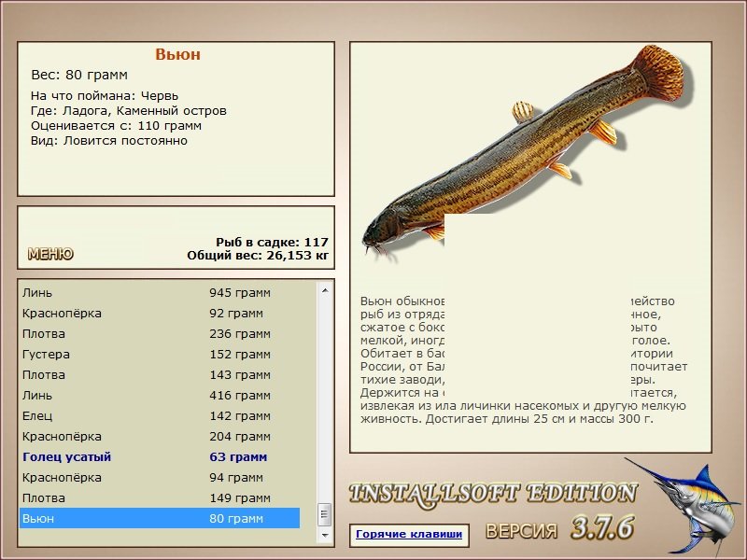Click the Вьюн description paragraph
The height and width of the screenshot is (560, 747).
click(524, 360)
